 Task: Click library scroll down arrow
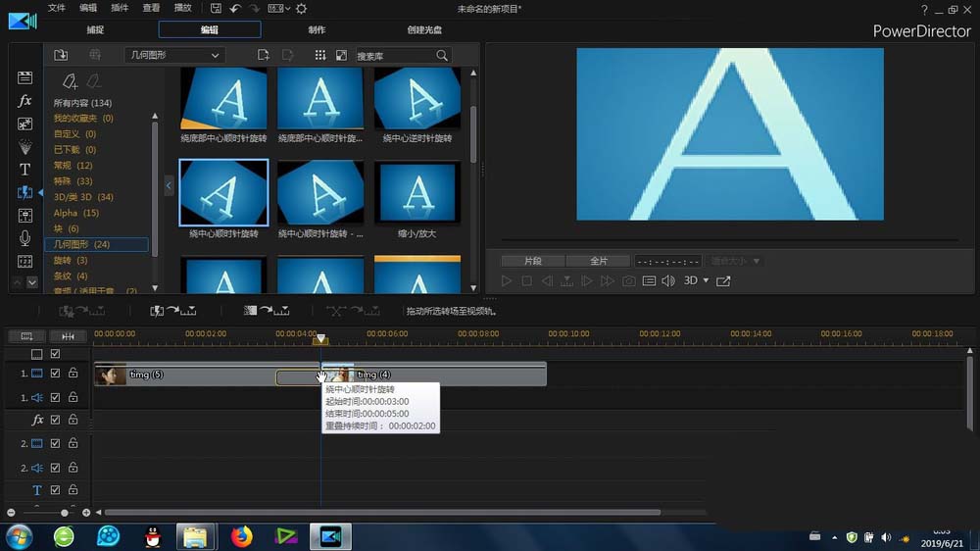(x=473, y=288)
